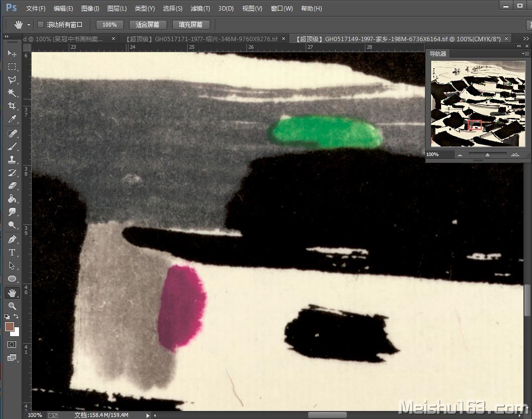Select the Eyedropper tool
The height and width of the screenshot is (419, 532).
point(12,119)
